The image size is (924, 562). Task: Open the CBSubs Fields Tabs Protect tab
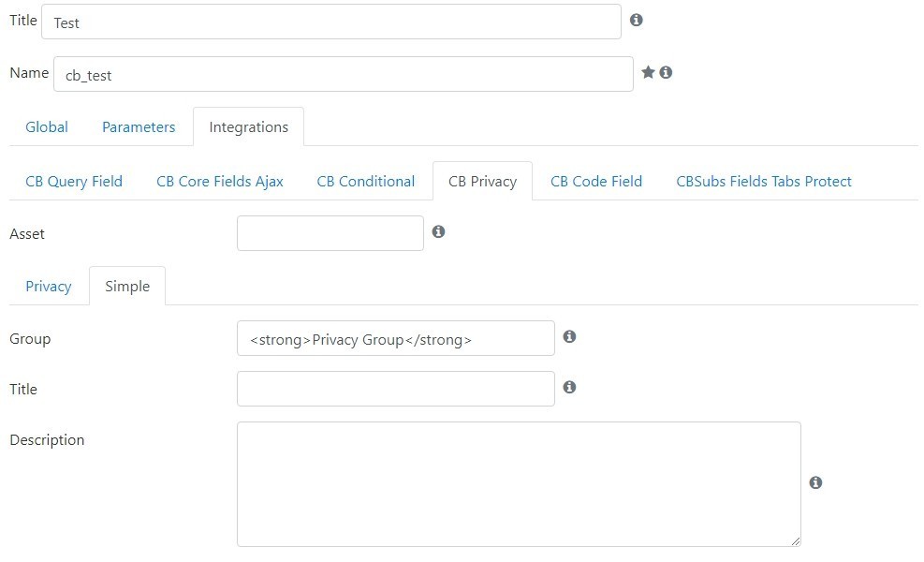pyautogui.click(x=764, y=181)
